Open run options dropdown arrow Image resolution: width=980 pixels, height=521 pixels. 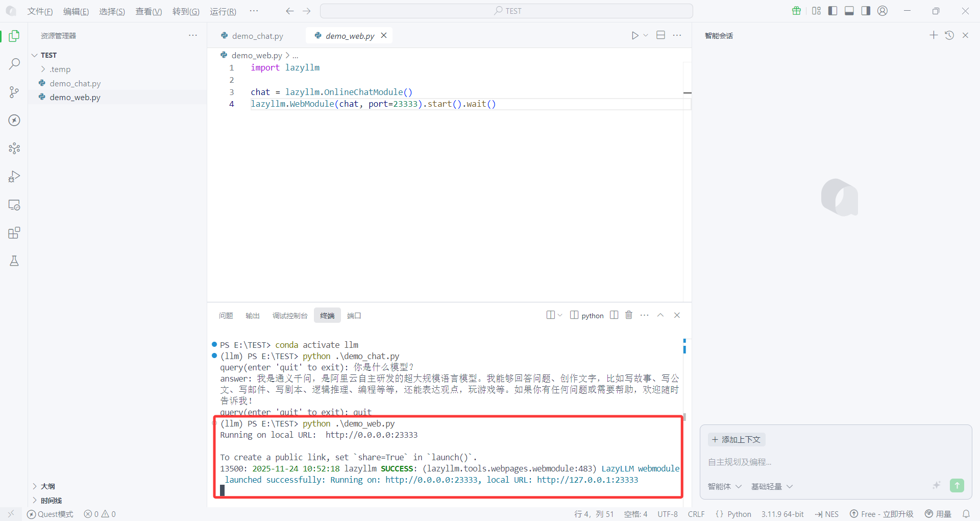(x=646, y=35)
